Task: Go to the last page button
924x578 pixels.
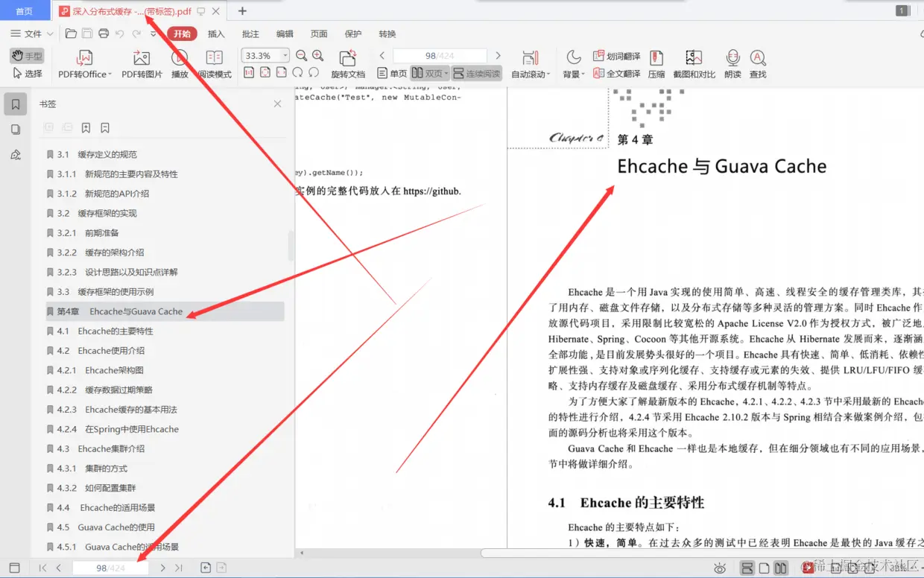Action: 179,568
